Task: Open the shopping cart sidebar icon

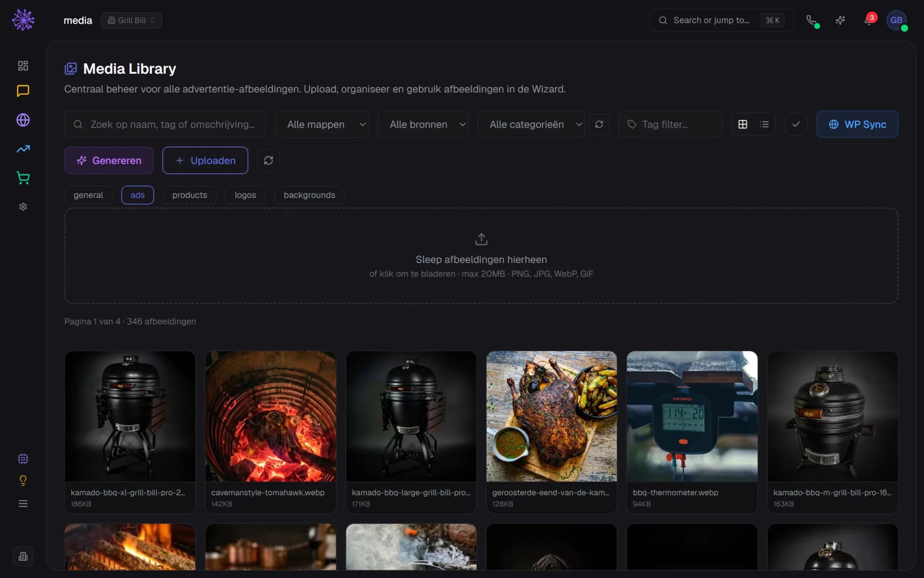Action: (23, 178)
